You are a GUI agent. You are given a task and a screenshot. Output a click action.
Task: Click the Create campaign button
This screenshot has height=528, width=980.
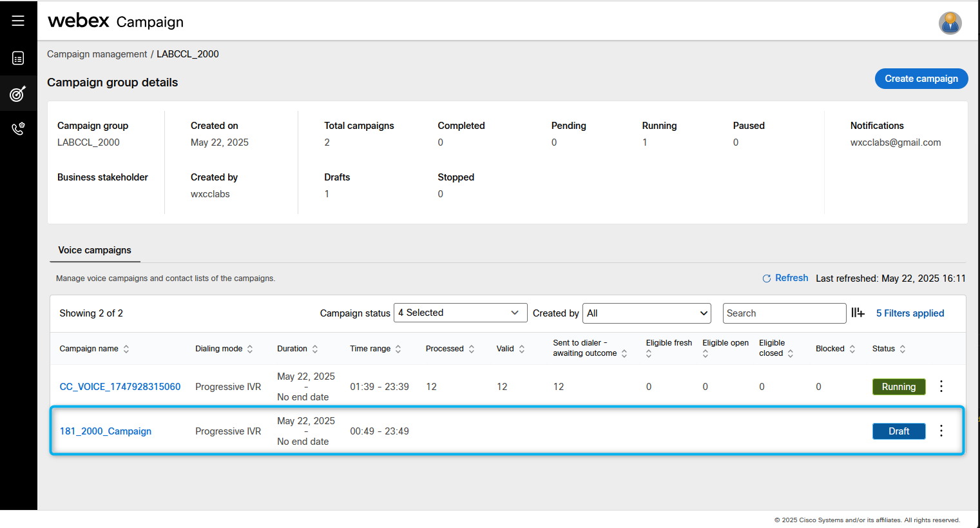(x=921, y=79)
